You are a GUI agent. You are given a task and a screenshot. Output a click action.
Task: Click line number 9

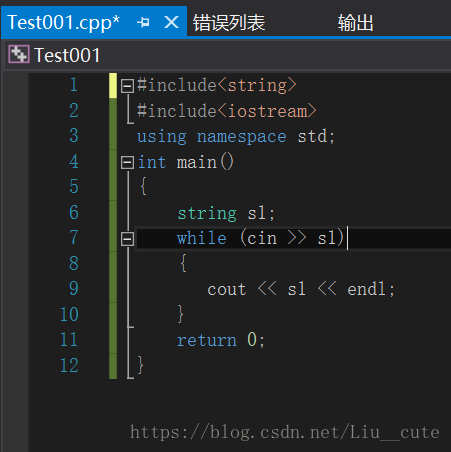(74, 288)
